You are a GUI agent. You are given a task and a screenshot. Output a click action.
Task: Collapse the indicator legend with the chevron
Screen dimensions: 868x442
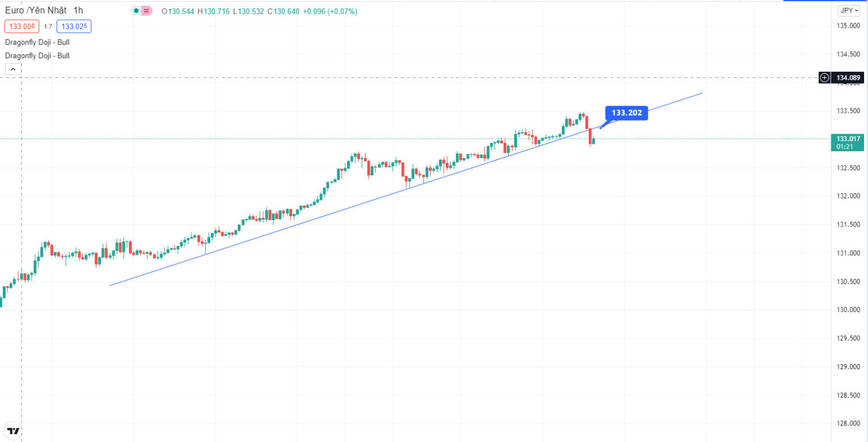click(x=13, y=69)
